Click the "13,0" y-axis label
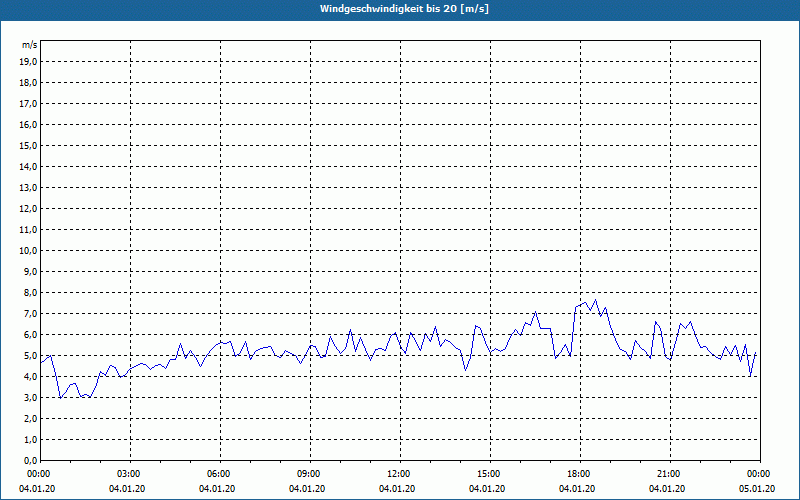Image resolution: width=800 pixels, height=500 pixels. click(29, 187)
